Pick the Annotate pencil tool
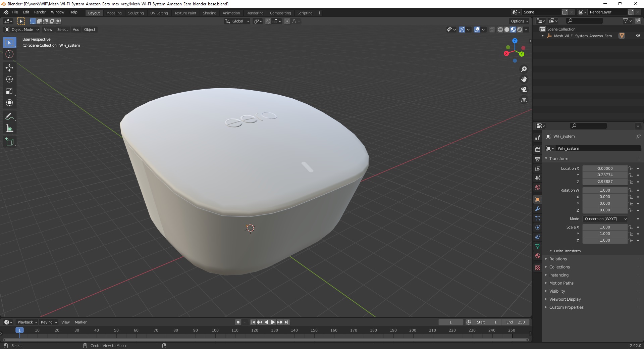The height and width of the screenshot is (349, 644). tap(9, 117)
